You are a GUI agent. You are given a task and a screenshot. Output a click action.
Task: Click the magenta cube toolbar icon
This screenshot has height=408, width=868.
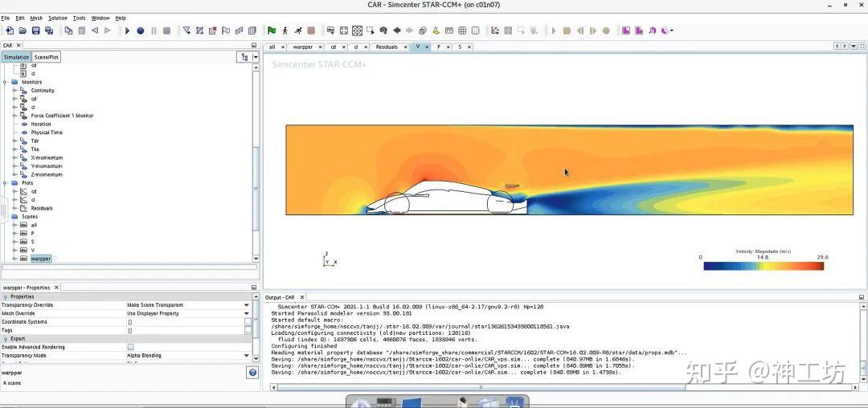pyautogui.click(x=652, y=31)
